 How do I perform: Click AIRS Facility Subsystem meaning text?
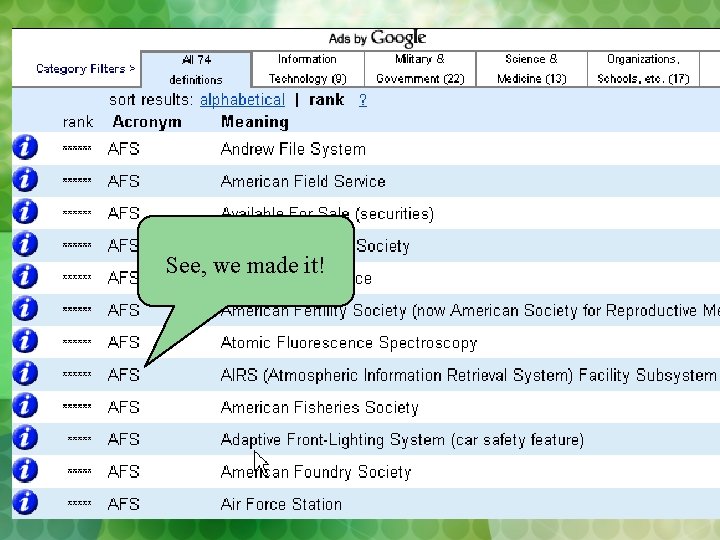tap(468, 375)
